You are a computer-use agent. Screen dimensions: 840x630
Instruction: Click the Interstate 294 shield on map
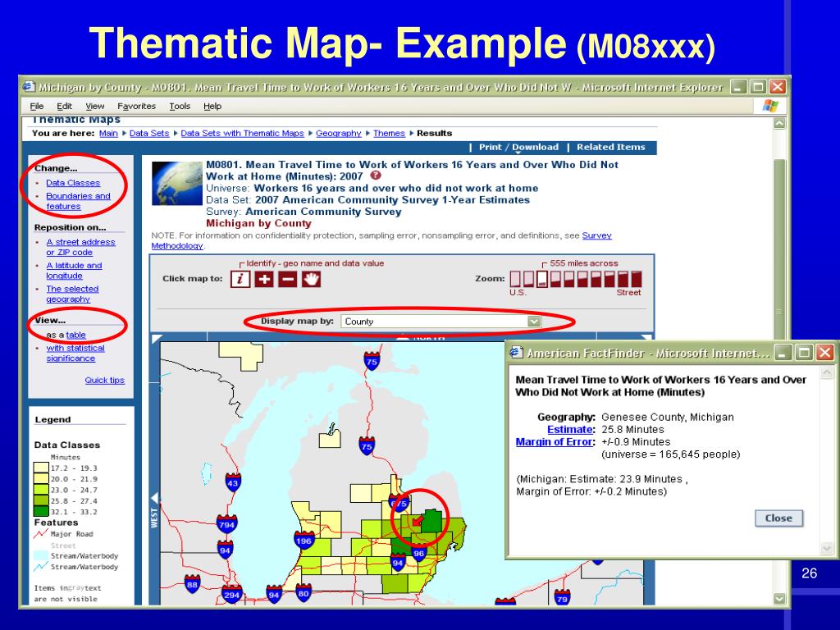[x=231, y=594]
